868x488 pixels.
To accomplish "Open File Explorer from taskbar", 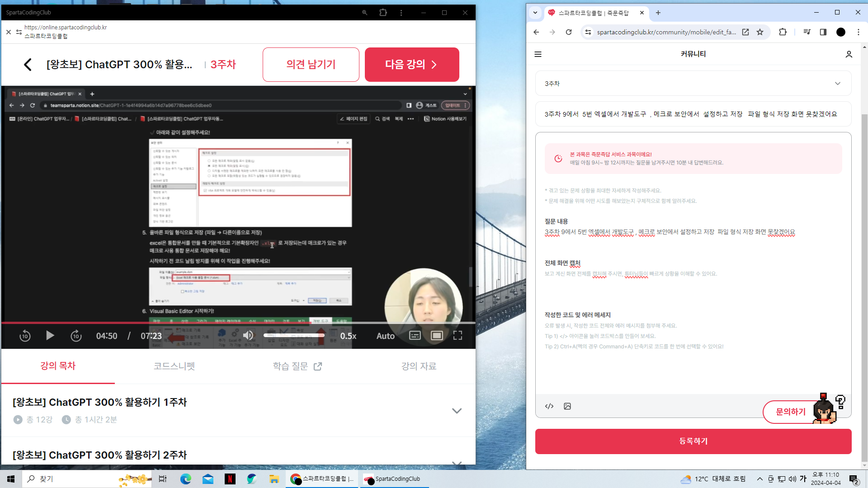I will pos(274,479).
